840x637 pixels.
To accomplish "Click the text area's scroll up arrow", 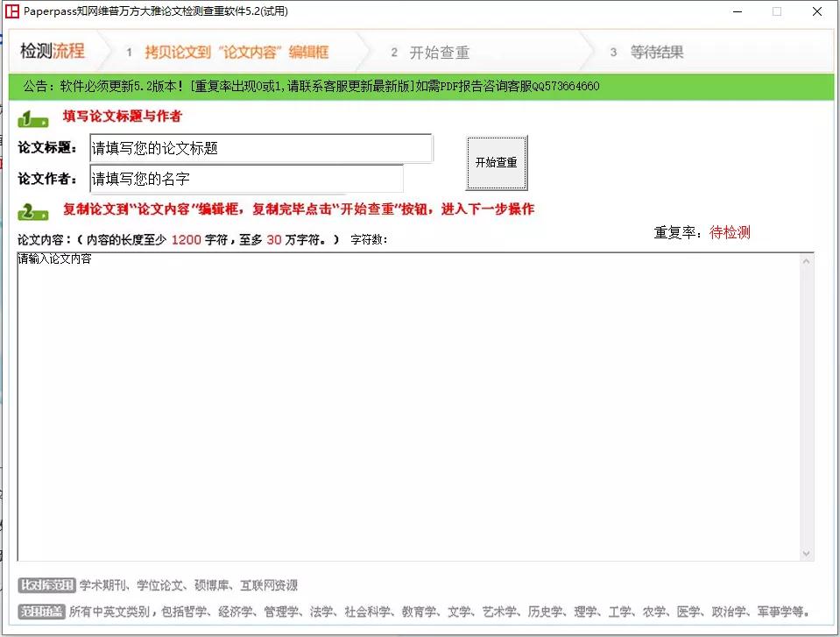I will tap(806, 261).
